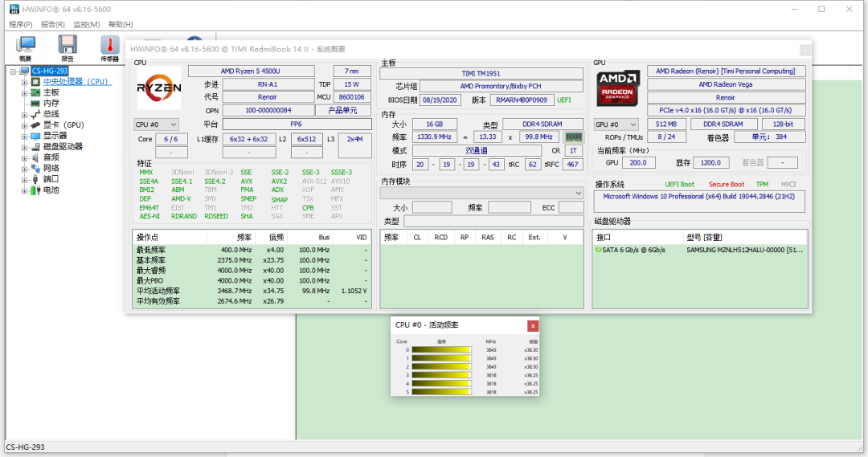Open the Sensors thermometer icon
The width and height of the screenshot is (868, 457).
(109, 48)
